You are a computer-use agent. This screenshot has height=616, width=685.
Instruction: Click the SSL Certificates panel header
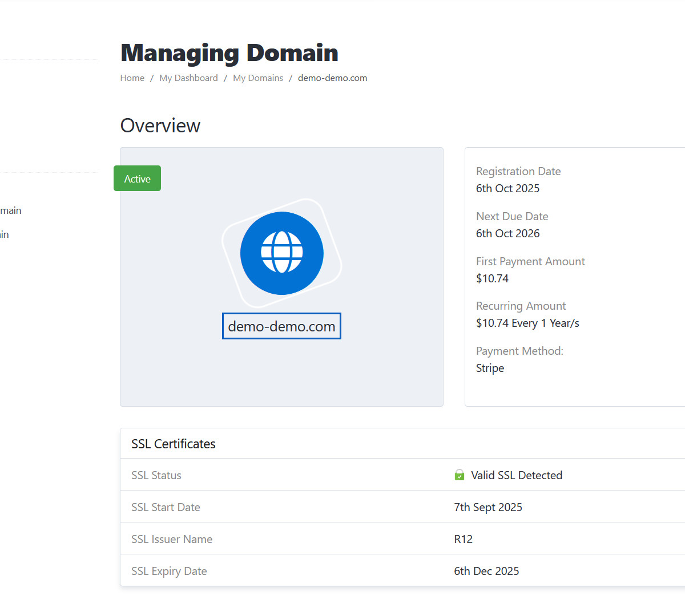[x=174, y=444]
